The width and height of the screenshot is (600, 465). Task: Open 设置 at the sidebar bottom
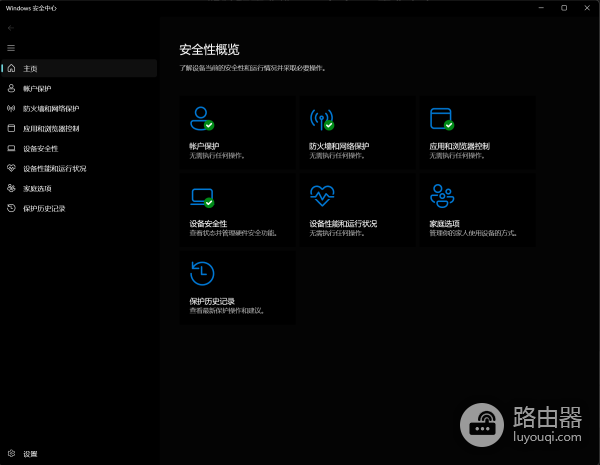79,454
